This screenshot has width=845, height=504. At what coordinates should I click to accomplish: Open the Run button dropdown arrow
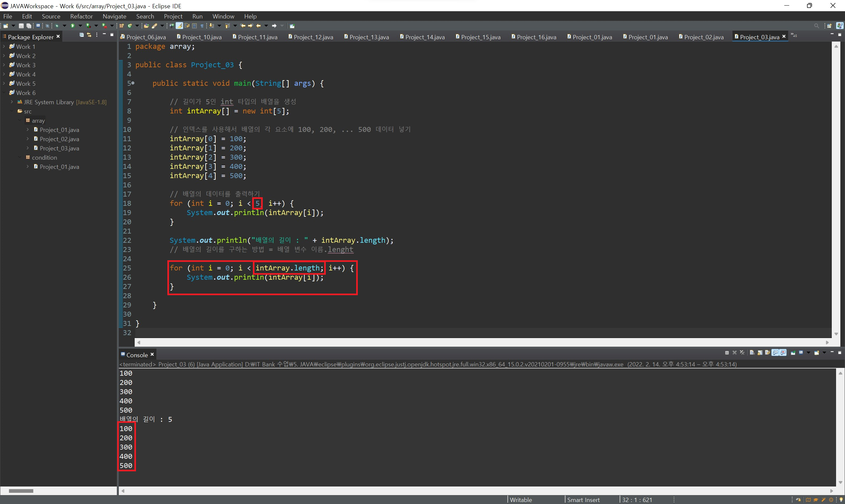pos(81,26)
